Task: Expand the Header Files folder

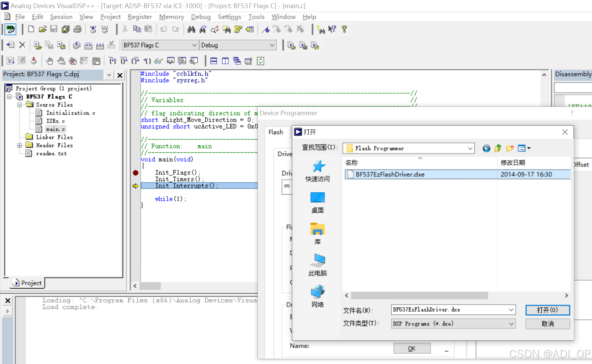Action: pos(20,145)
